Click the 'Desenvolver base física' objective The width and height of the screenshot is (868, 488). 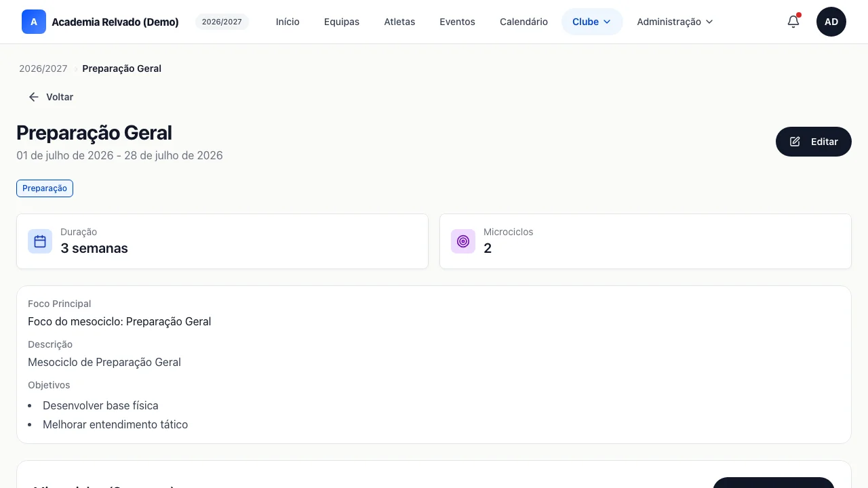coord(100,405)
